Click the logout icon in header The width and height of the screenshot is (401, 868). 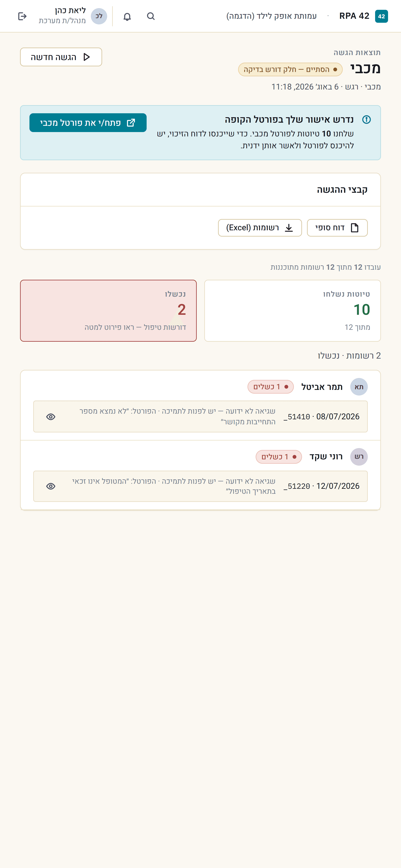pyautogui.click(x=22, y=16)
